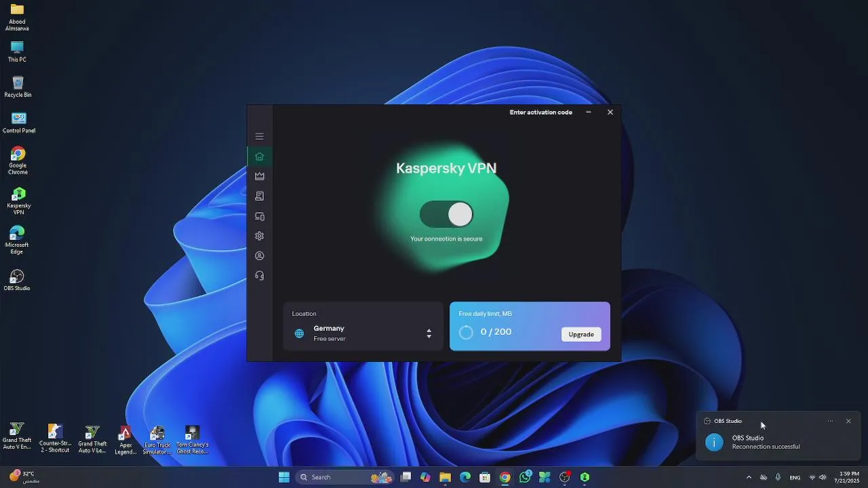Select the Microsoft Edge desktop shortcut
The width and height of the screenshot is (868, 488).
click(x=17, y=240)
